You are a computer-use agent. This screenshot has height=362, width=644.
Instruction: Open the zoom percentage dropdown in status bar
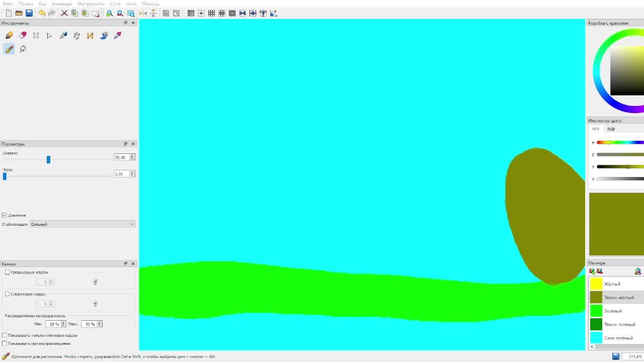632,356
